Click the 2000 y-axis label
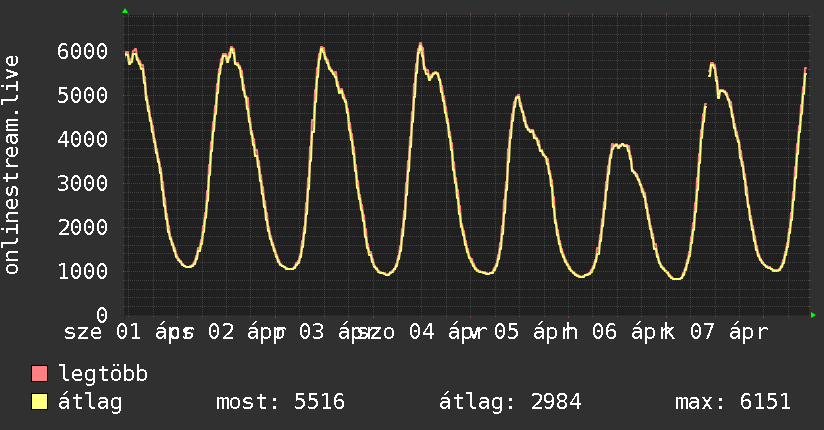Viewport: 824px width, 430px height. click(84, 227)
